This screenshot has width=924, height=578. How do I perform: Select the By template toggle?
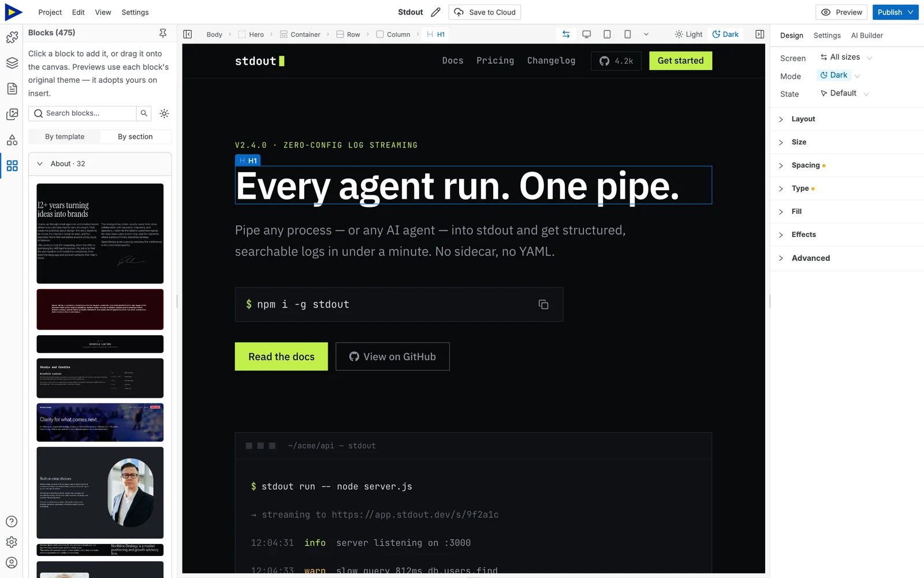[x=65, y=137]
